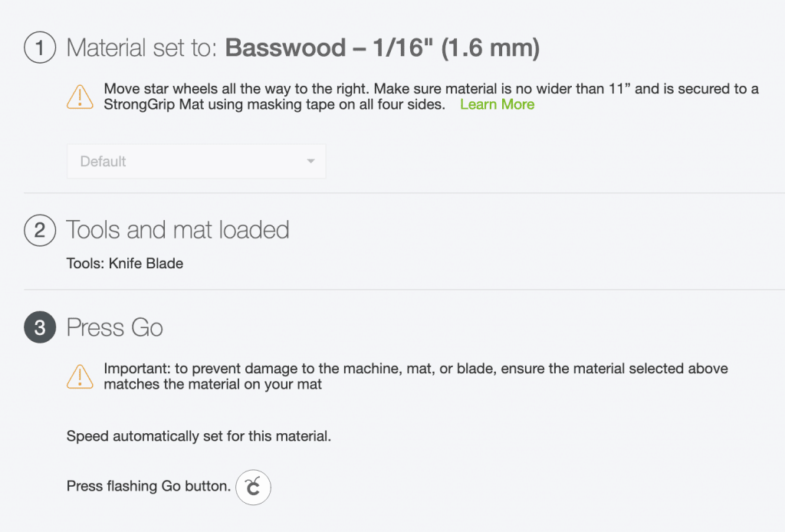Screen dimensions: 785x532
Task: Open the Learn More link
Action: [497, 105]
